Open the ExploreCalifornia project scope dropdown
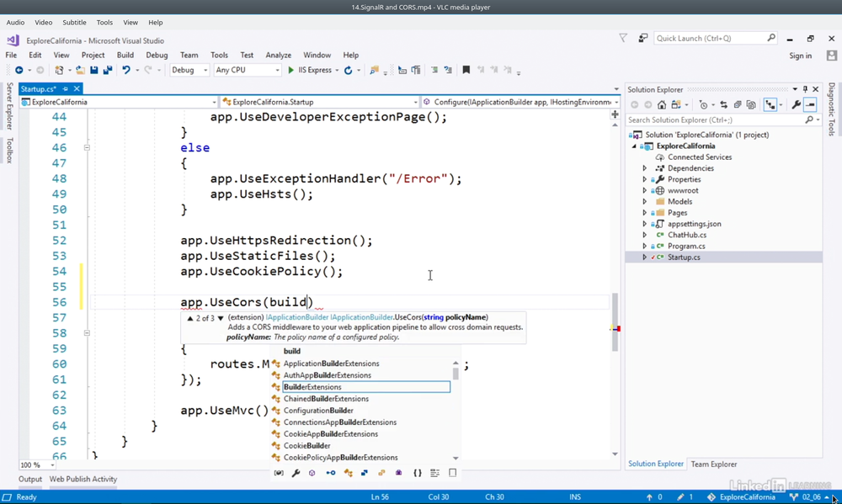The image size is (842, 504). [118, 102]
